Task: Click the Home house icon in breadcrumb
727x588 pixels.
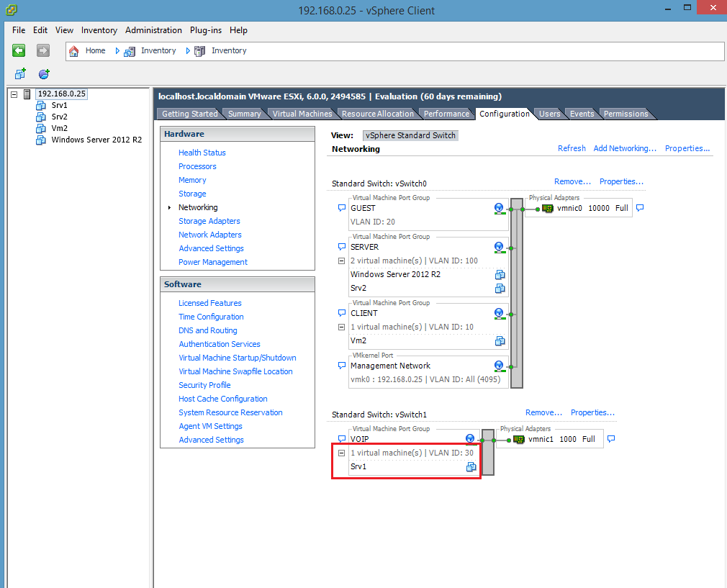Action: (x=73, y=51)
